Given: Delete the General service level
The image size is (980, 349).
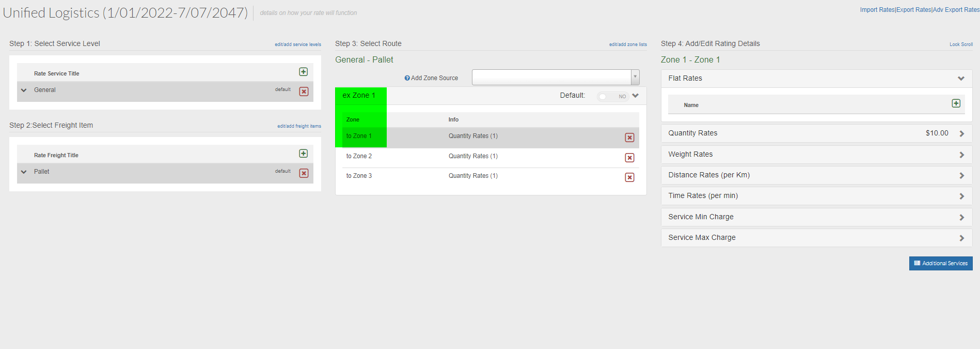Looking at the screenshot, I should tap(304, 92).
